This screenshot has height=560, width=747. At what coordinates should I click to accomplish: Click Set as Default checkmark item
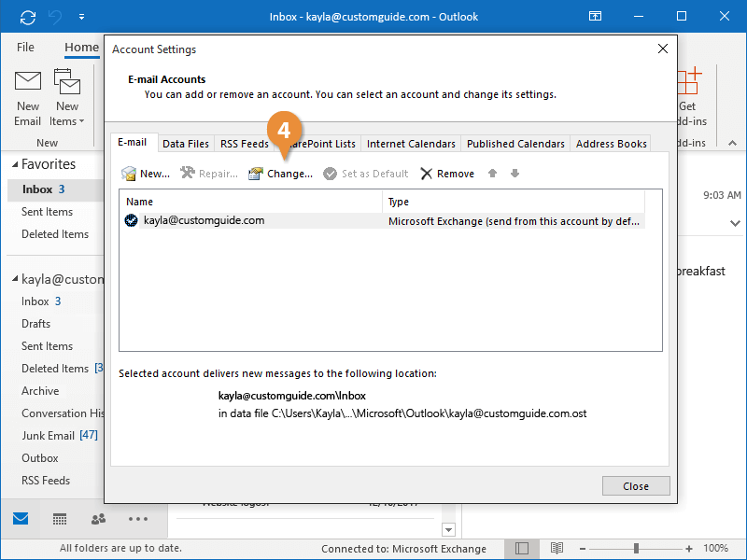click(365, 174)
